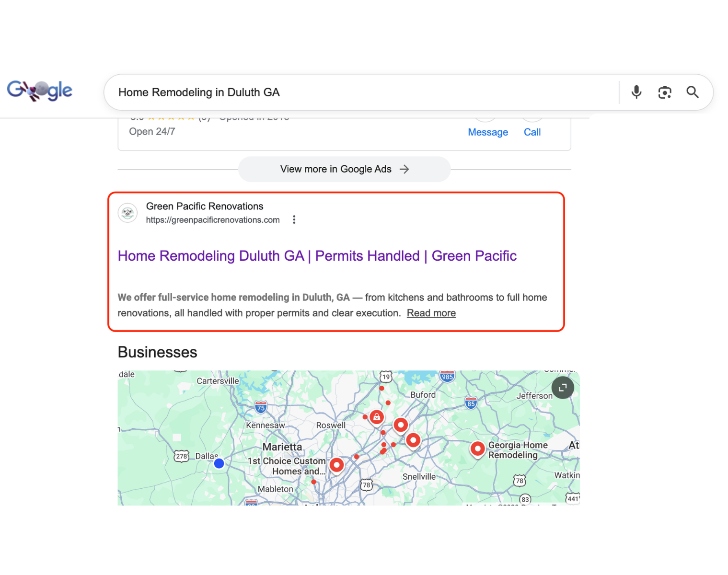Open Google Lens image search
This screenshot has height=575, width=728.
[665, 92]
